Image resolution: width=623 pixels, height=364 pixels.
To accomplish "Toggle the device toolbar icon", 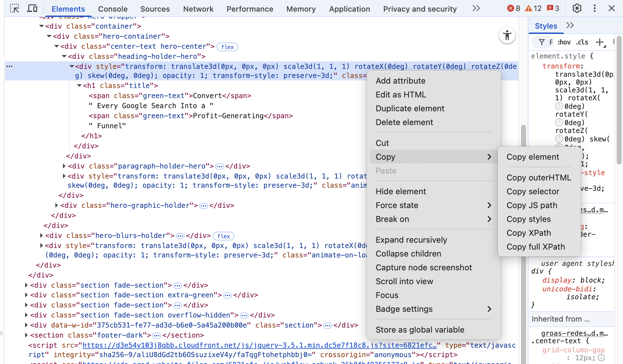I will point(32,8).
